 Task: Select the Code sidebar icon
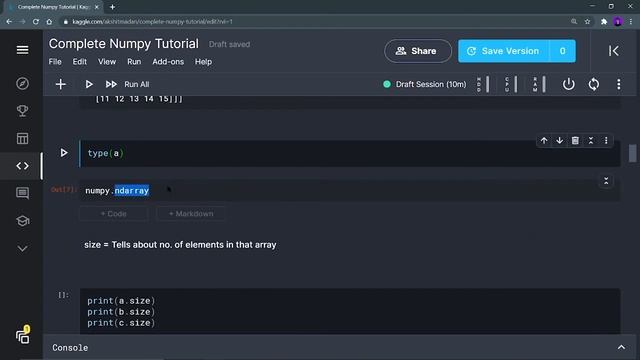[22, 166]
